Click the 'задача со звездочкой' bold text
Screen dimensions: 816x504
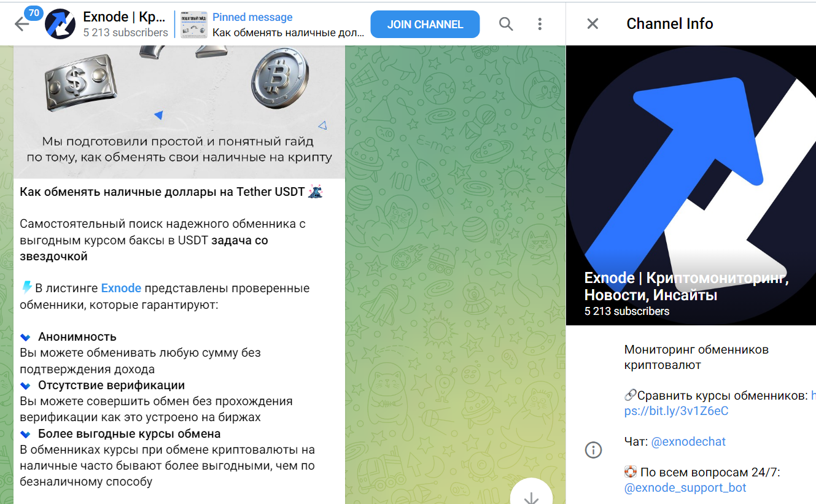144,248
